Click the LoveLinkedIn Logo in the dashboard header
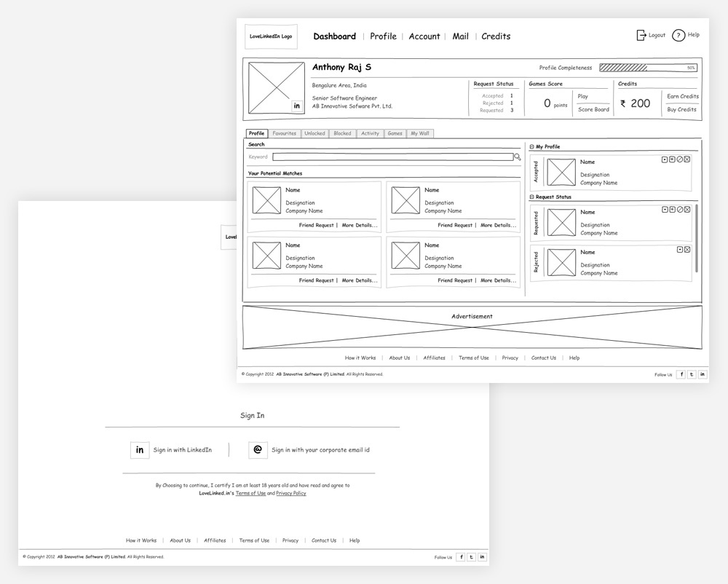 (271, 36)
